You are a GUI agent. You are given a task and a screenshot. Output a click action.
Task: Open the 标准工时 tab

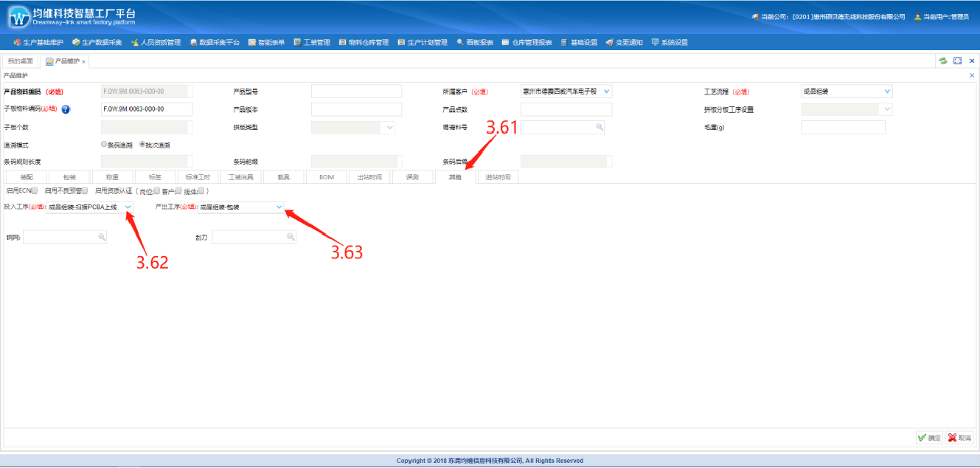[198, 177]
